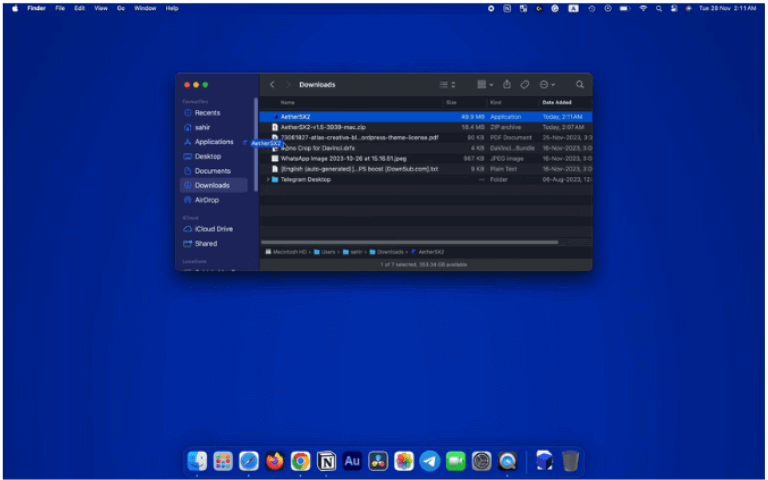Click the Edit Tags toolbar icon
The height and width of the screenshot is (480, 768).
click(525, 85)
